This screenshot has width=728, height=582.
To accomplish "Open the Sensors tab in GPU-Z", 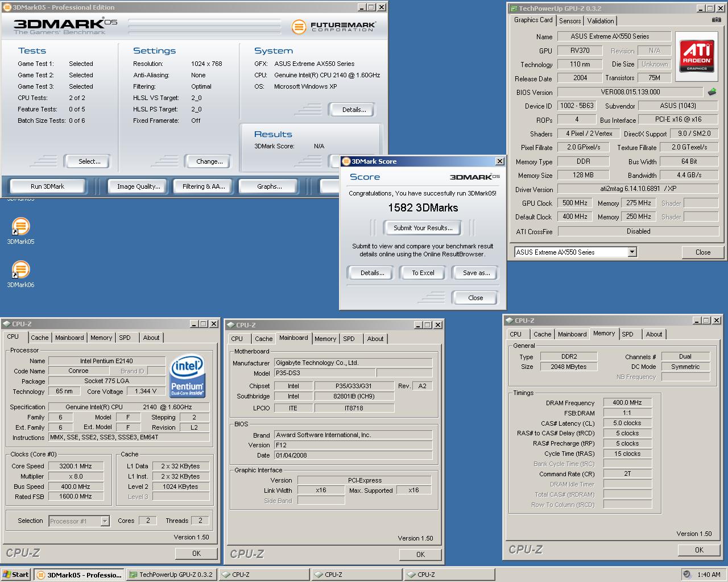I will click(x=570, y=21).
